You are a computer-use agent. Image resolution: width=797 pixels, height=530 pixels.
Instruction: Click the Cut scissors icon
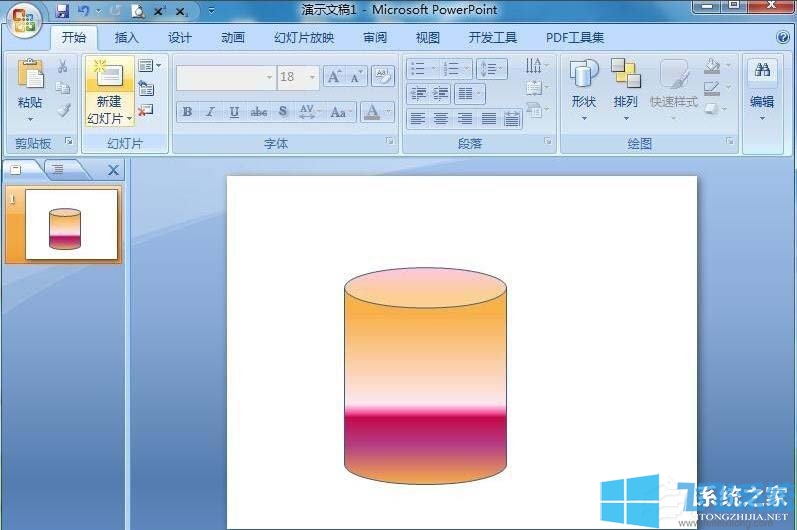point(62,67)
